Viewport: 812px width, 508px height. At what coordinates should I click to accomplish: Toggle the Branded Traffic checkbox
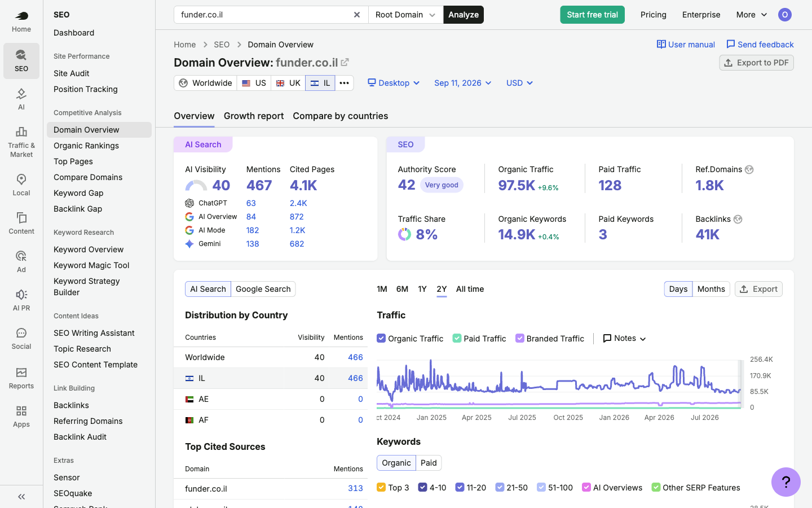[x=520, y=339]
